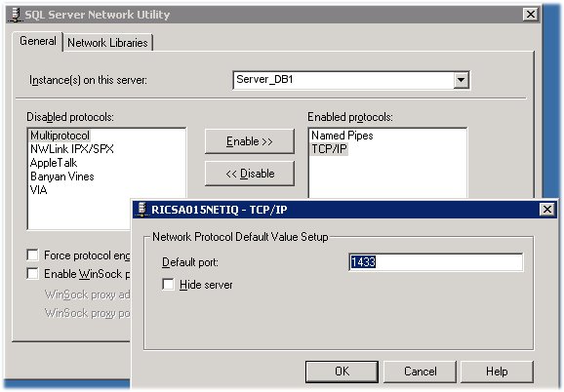Image resolution: width=564 pixels, height=392 pixels.
Task: Click the Default port input field
Action: click(x=436, y=262)
